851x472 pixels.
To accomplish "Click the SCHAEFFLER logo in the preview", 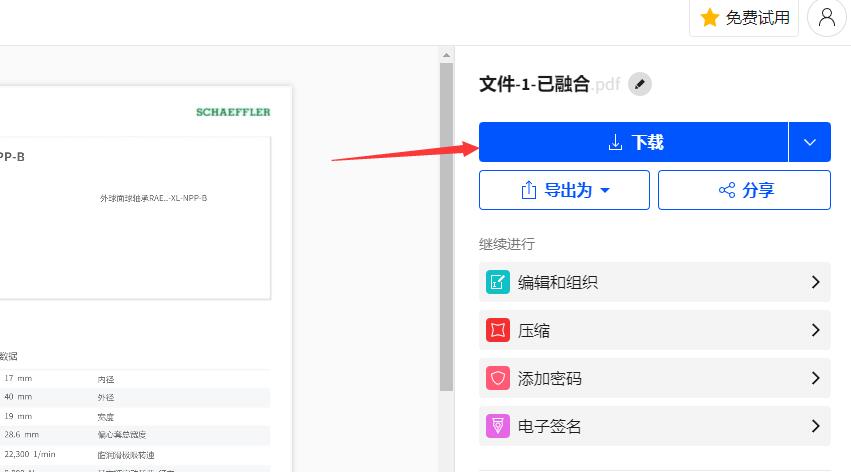I will [x=233, y=112].
